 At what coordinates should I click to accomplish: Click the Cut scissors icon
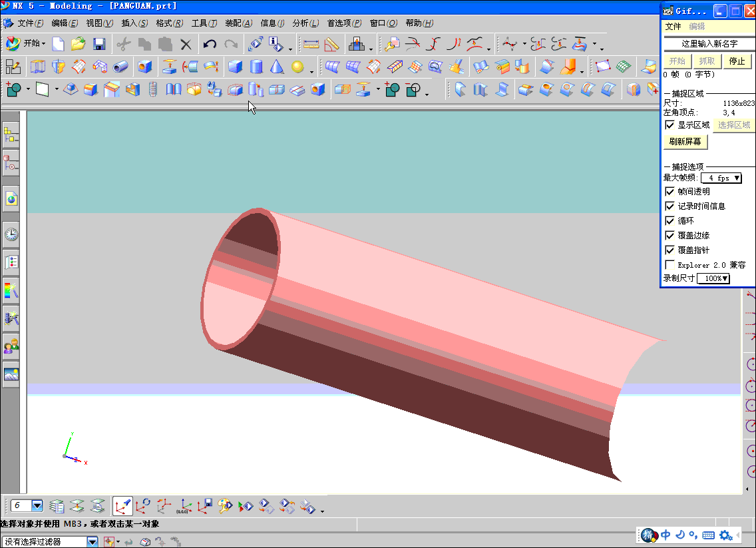pos(123,45)
